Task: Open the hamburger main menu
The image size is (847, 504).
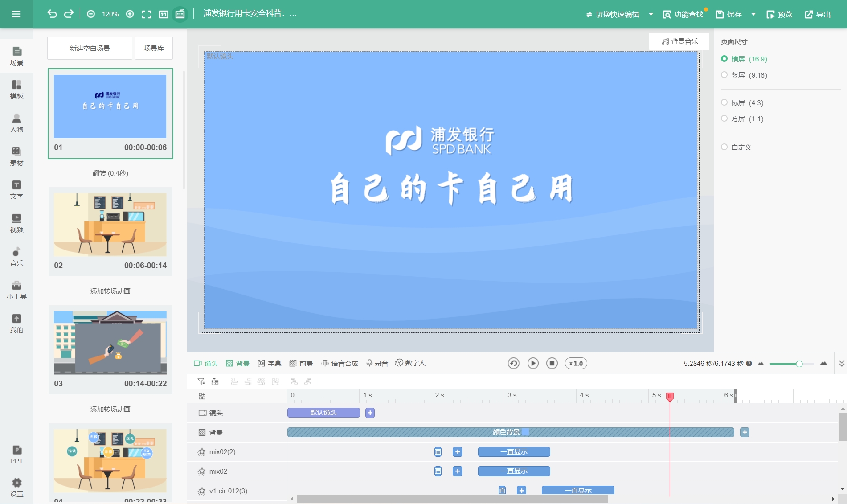Action: pos(16,14)
